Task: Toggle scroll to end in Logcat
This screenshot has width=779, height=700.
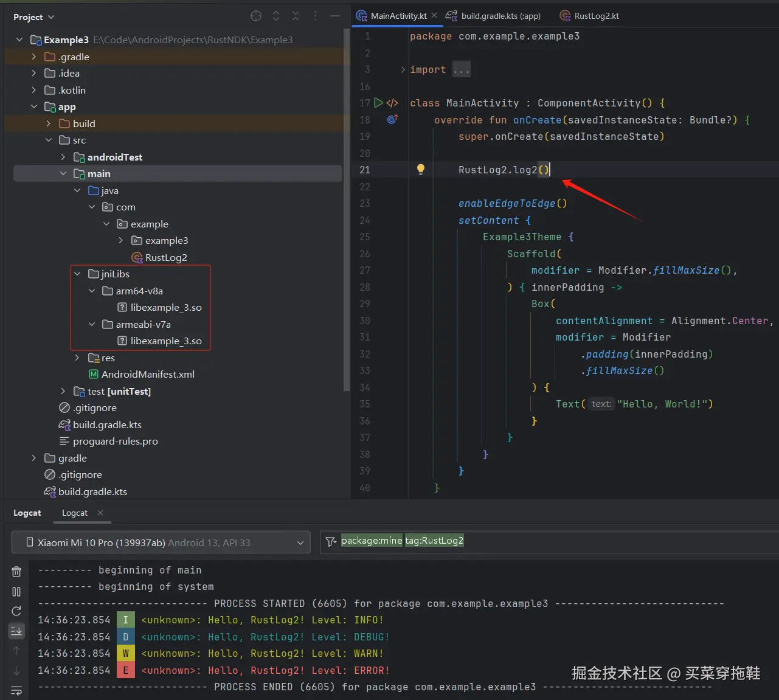Action: 16,631
